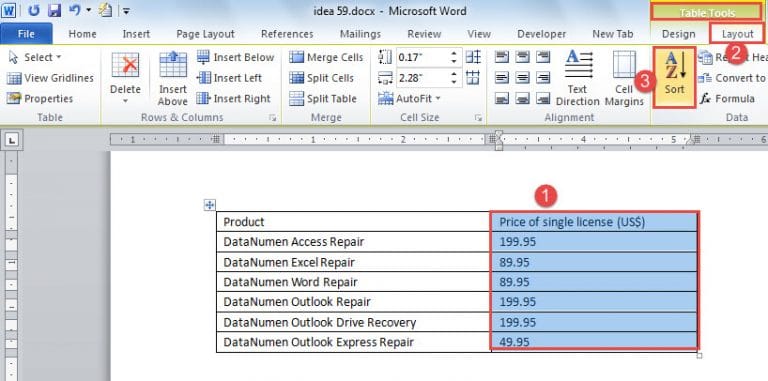Open Cell Margins settings
Image resolution: width=768 pixels, height=381 pixels.
click(x=624, y=78)
